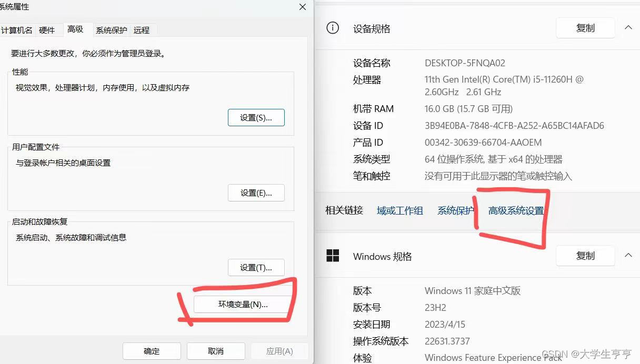Click the 要进行大多数更改 administrator notice text
This screenshot has height=364, width=640.
88,53
